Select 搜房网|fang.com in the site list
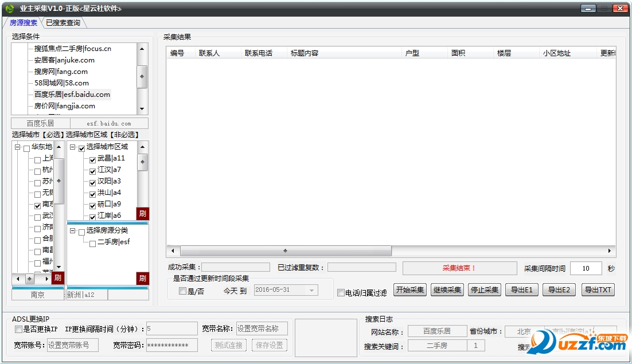Image resolution: width=632 pixels, height=364 pixels. [60, 72]
